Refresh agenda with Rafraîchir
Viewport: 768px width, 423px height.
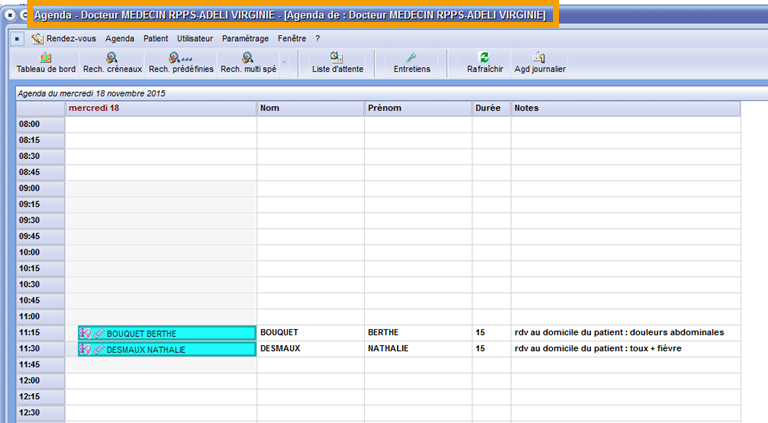coord(484,63)
